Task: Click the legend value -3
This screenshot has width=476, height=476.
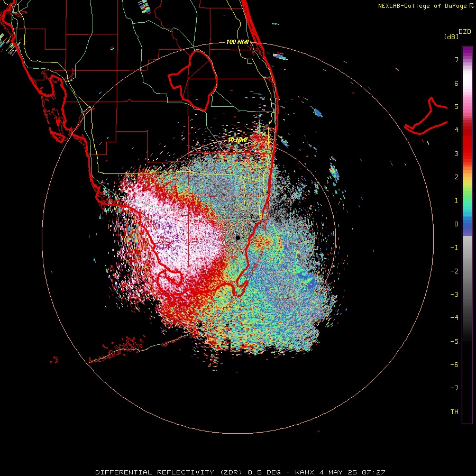Action: pyautogui.click(x=454, y=295)
